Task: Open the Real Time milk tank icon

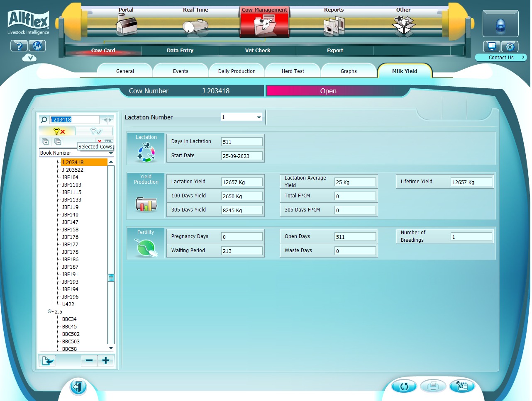Action: pyautogui.click(x=195, y=26)
